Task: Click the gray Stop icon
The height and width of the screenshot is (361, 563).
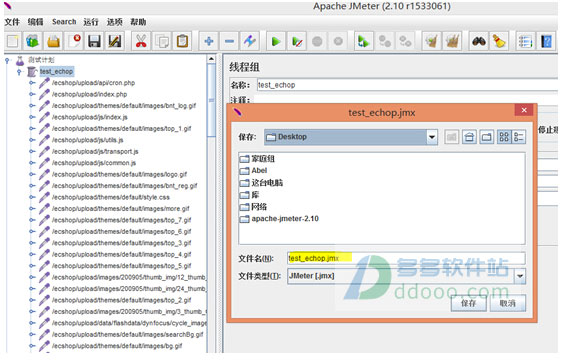Action: 317,42
